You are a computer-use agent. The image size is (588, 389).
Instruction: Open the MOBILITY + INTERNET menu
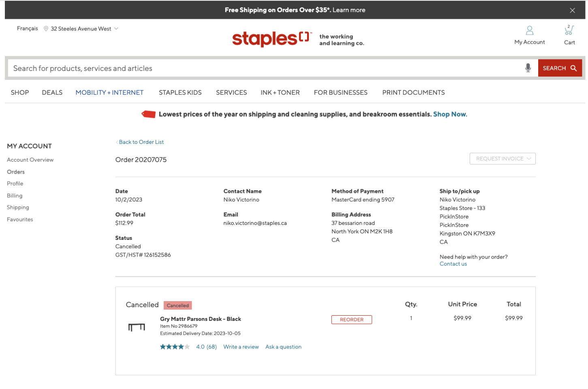109,93
